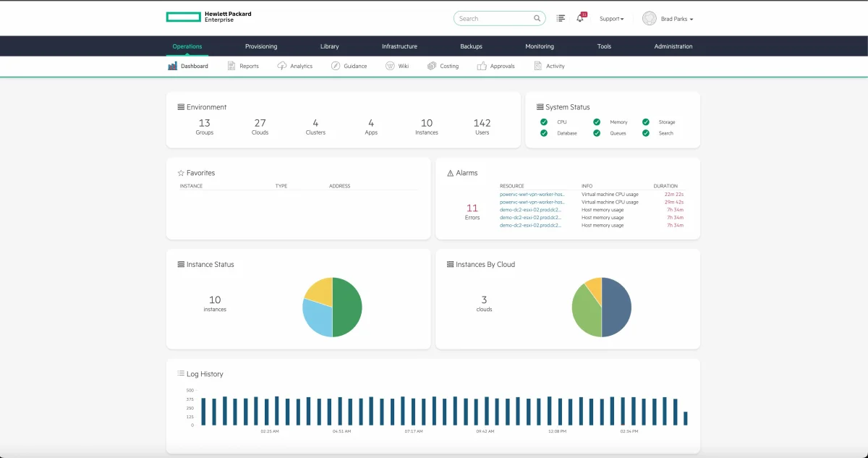This screenshot has width=868, height=458.
Task: Open Approvals thumbs-up icon
Action: pos(482,66)
